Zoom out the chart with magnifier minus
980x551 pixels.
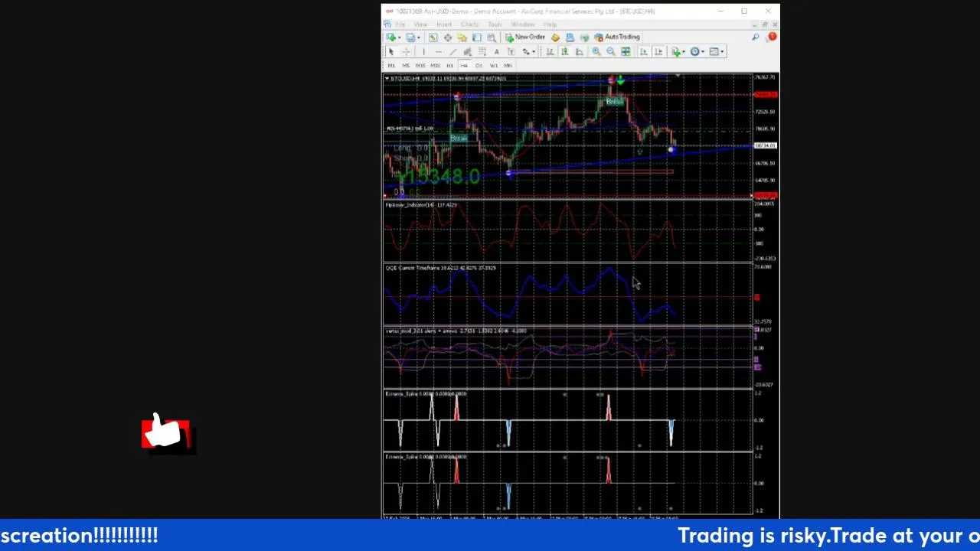(x=611, y=51)
